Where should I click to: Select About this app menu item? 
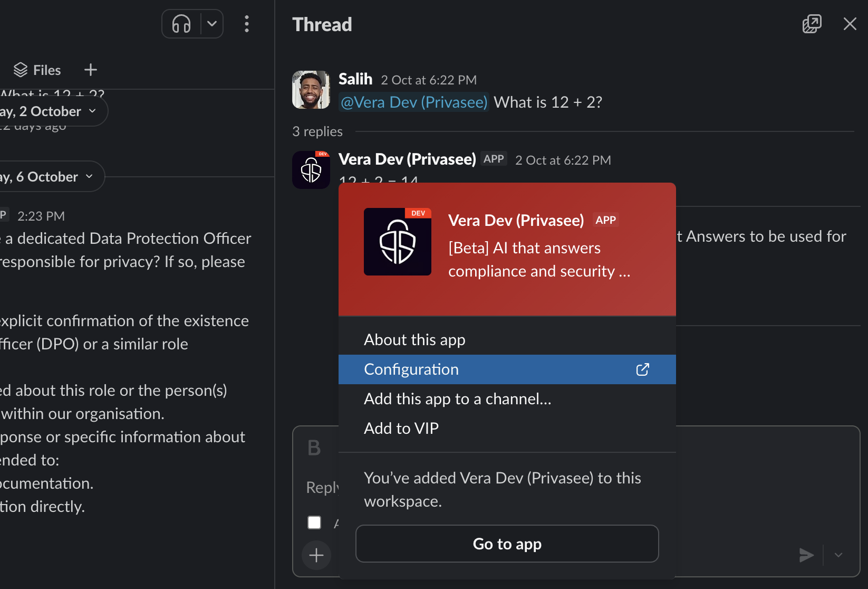[x=414, y=340]
